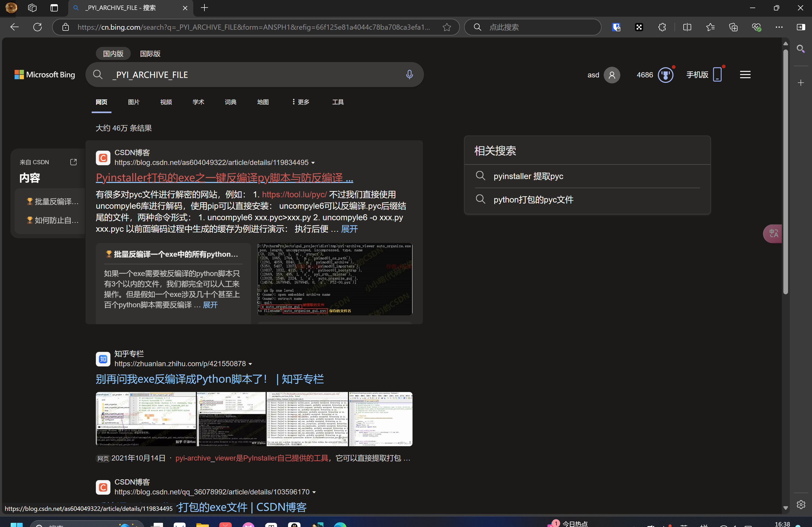Open the Extensions puzzle icon
Image resolution: width=812 pixels, height=527 pixels.
pos(662,27)
